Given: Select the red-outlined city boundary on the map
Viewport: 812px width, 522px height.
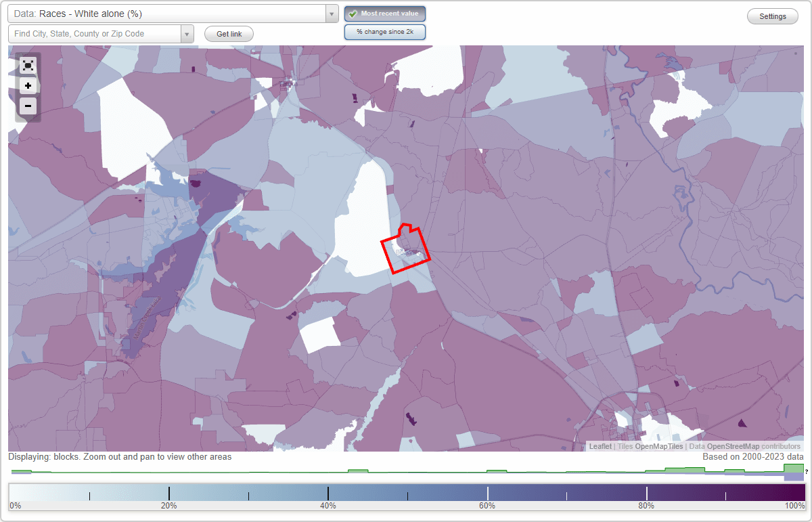Looking at the screenshot, I should (406, 247).
